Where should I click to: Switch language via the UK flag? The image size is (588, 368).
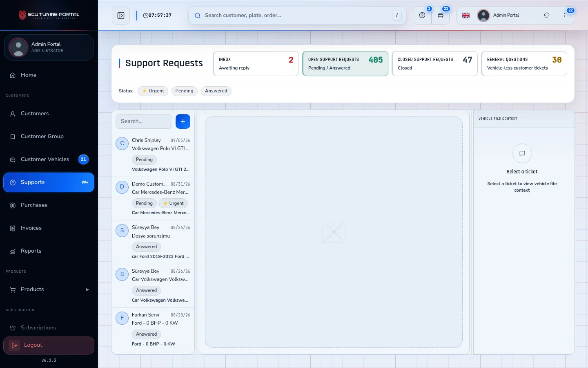[466, 16]
